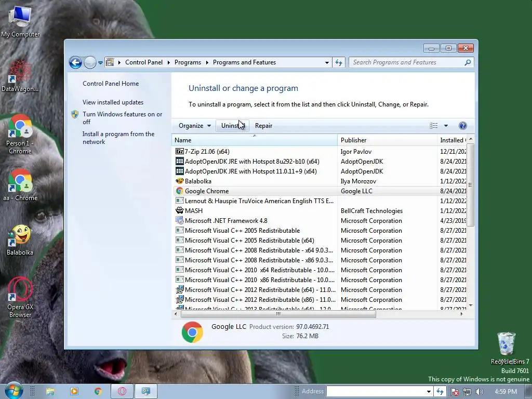The image size is (532, 399).
Task: Click the Control Panel icon in address bar
Action: [110, 62]
